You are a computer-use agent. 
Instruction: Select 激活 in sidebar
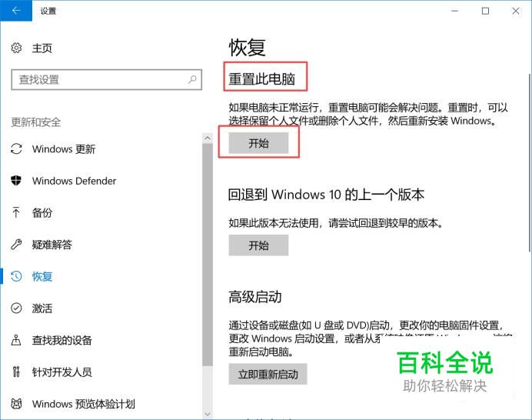(42, 308)
